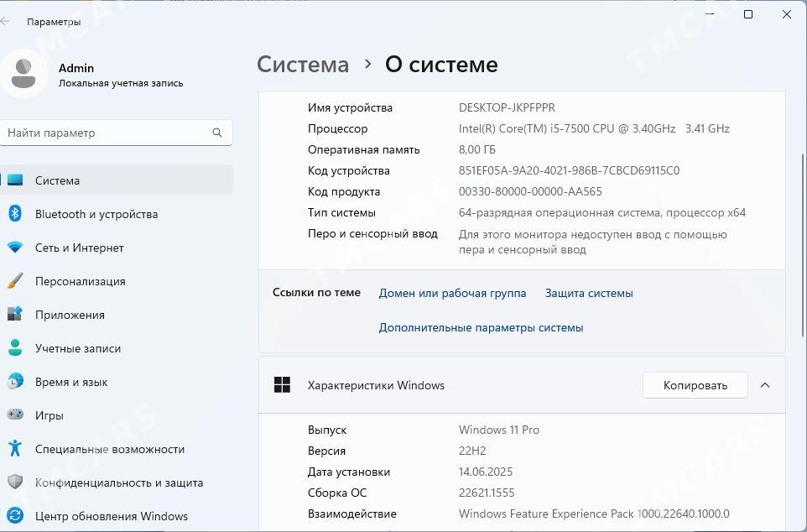Click the О системе page title
Viewport: 807px width, 532px height.
441,65
